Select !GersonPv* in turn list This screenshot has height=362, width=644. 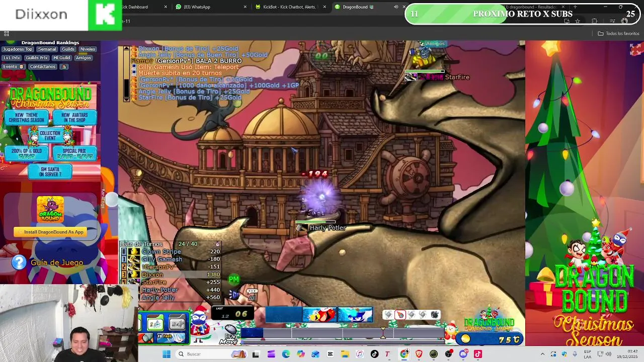[170, 267]
